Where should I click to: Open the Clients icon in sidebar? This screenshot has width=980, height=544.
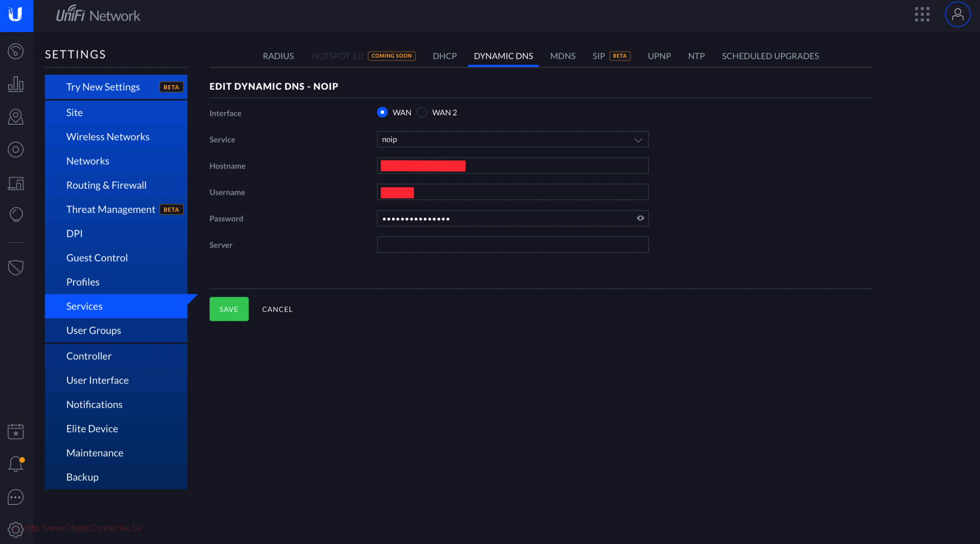[x=16, y=183]
